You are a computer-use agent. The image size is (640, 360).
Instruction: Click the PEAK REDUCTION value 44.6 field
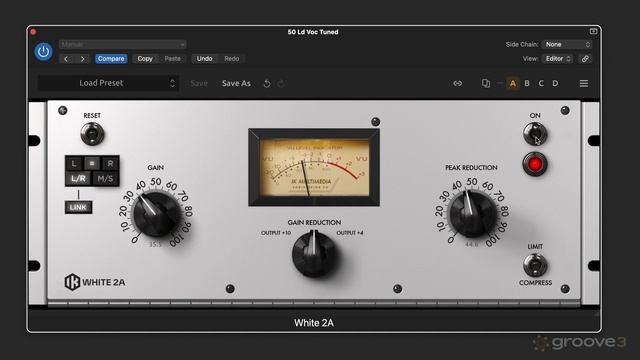click(471, 244)
